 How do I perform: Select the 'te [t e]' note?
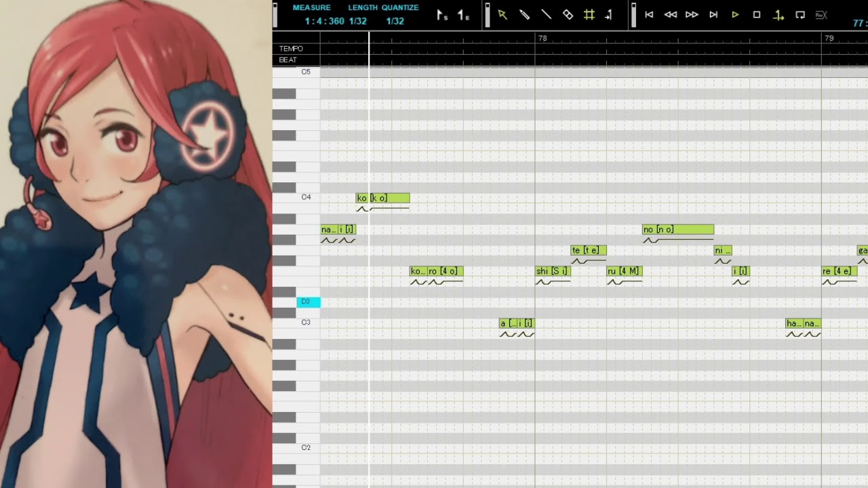click(589, 250)
